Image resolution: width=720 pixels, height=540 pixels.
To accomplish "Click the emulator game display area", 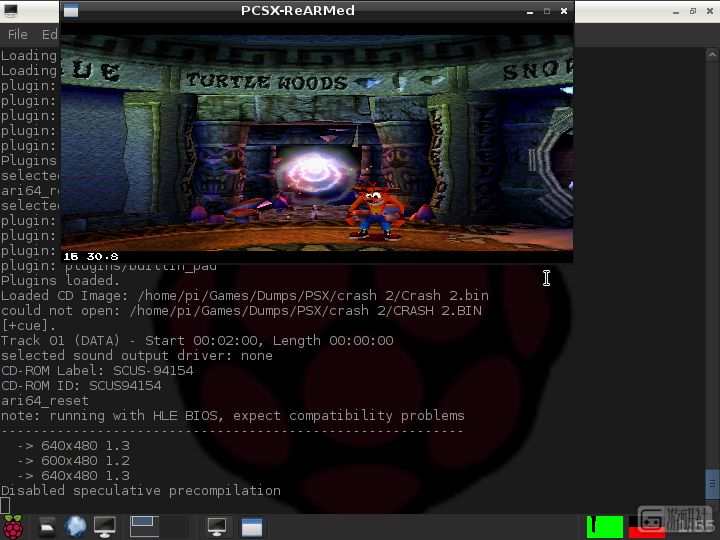I will click(317, 143).
